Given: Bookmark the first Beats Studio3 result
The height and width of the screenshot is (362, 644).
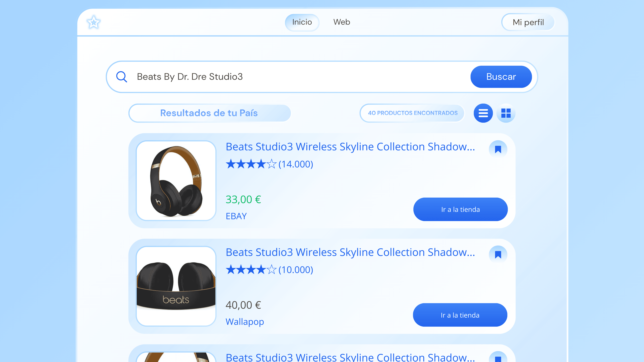Looking at the screenshot, I should pyautogui.click(x=498, y=149).
